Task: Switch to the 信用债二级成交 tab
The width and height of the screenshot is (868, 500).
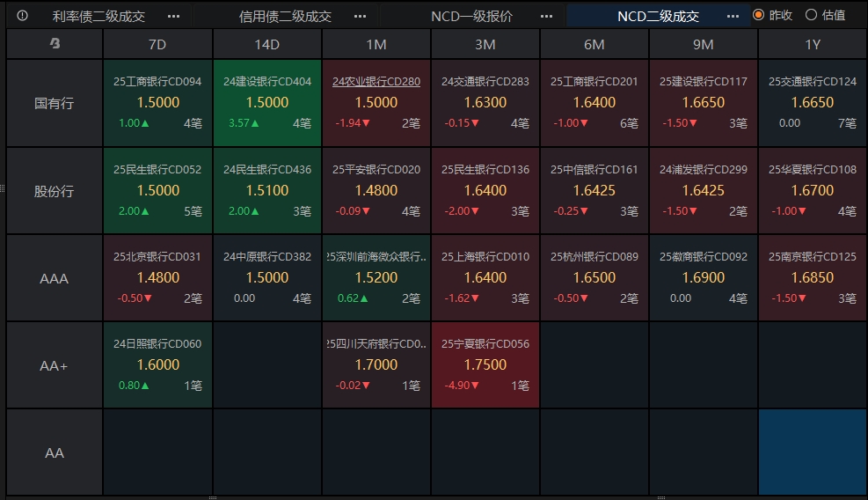Action: click(285, 17)
